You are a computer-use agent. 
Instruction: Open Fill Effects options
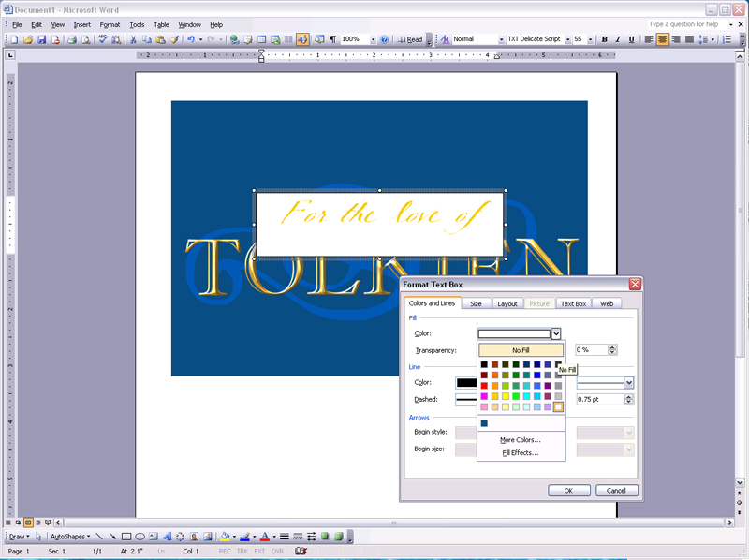pyautogui.click(x=521, y=453)
